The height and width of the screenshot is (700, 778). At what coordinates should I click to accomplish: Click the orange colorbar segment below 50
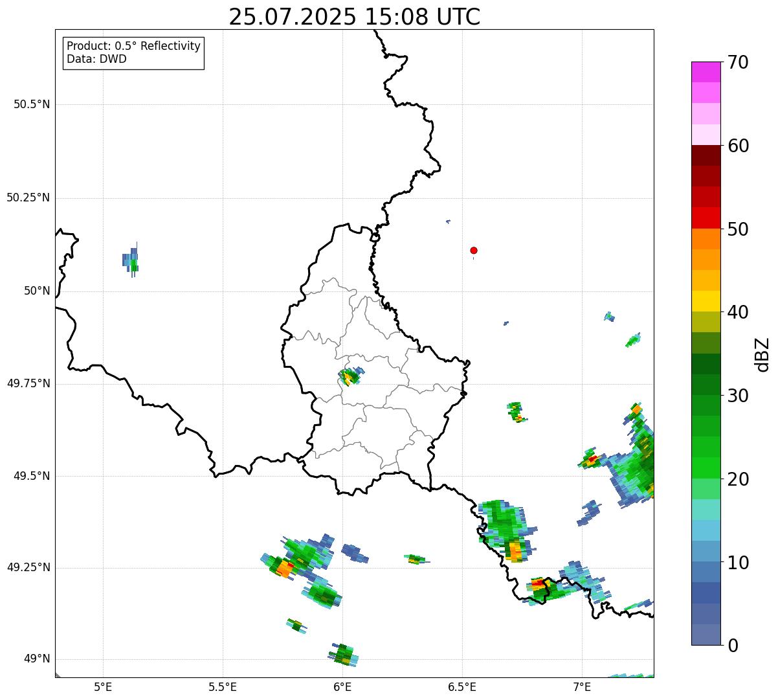706,239
